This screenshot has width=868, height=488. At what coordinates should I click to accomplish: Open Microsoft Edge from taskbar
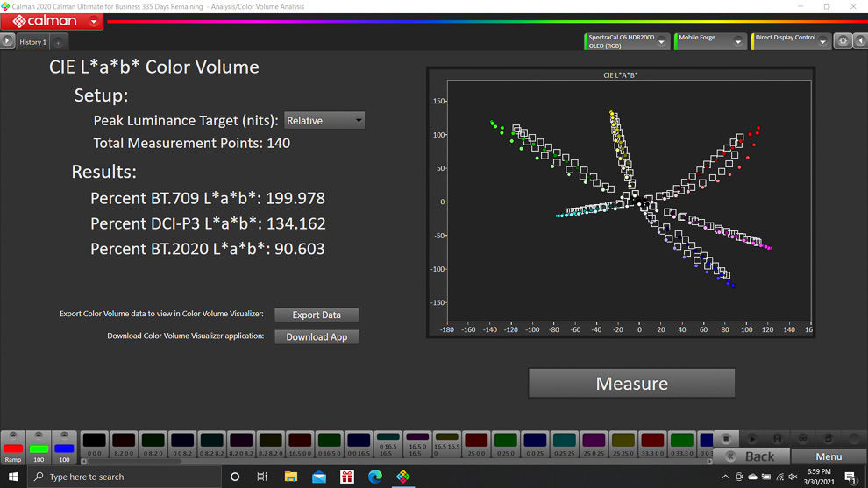tap(374, 477)
